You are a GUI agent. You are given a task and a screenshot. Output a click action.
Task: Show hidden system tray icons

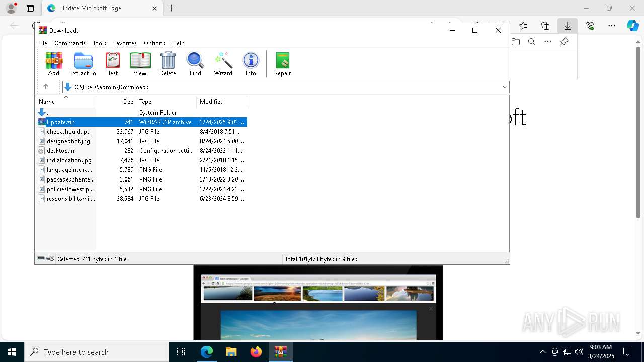542,352
